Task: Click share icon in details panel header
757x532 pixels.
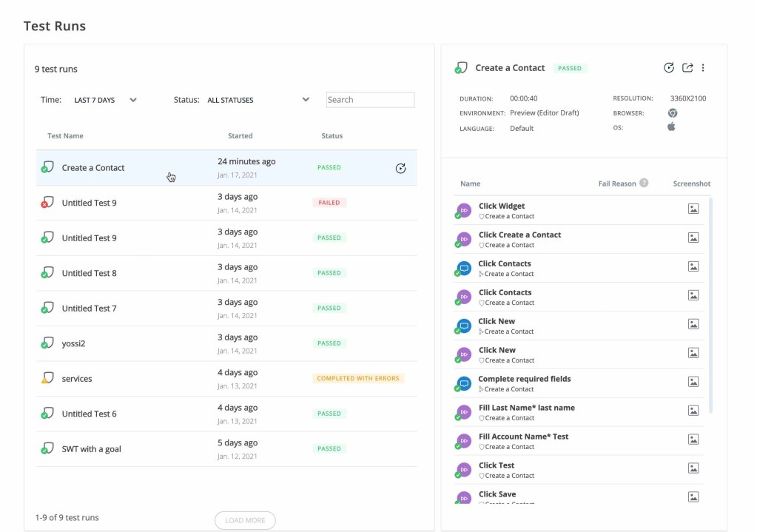Action: (687, 68)
